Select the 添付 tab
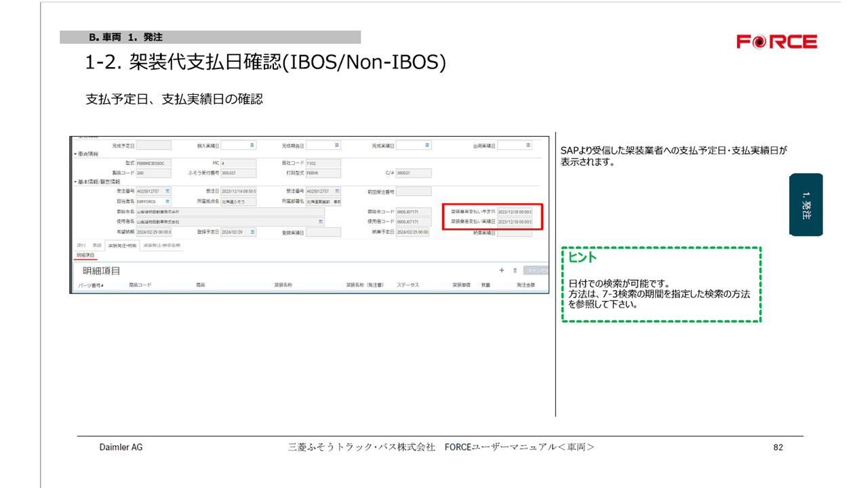Viewport: 868px width, 488px height. (x=81, y=245)
